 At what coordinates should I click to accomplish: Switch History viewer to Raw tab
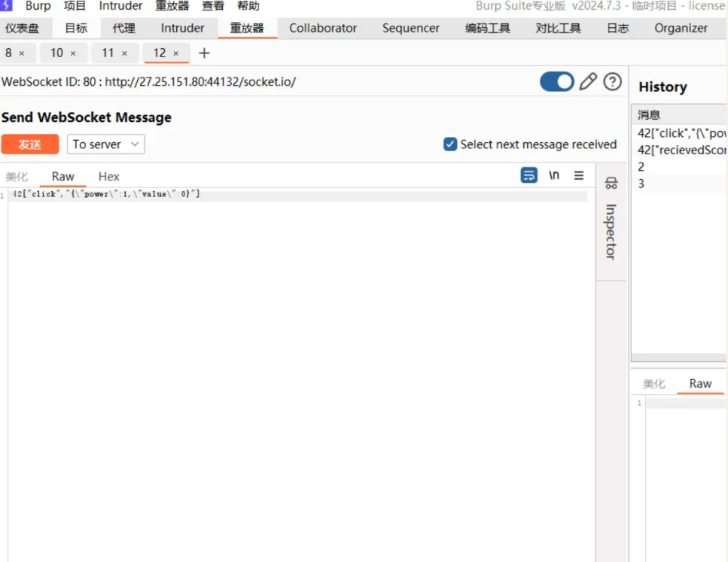pyautogui.click(x=700, y=384)
